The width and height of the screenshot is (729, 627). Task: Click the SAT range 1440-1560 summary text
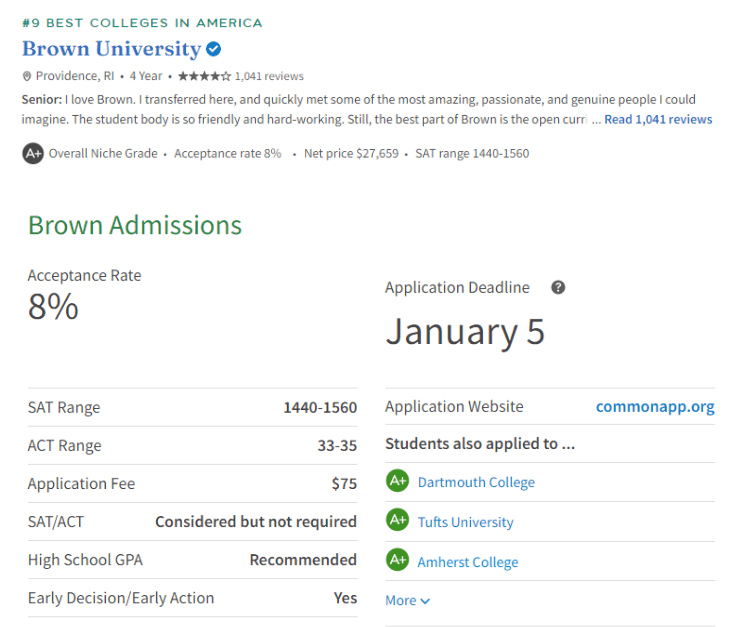click(472, 153)
